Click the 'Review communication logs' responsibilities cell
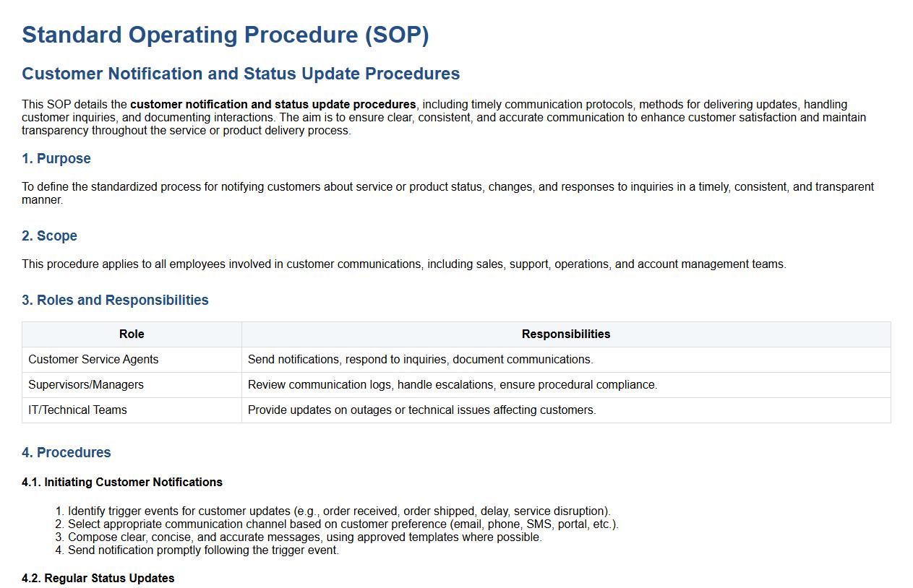The width and height of the screenshot is (913, 588). tap(452, 384)
